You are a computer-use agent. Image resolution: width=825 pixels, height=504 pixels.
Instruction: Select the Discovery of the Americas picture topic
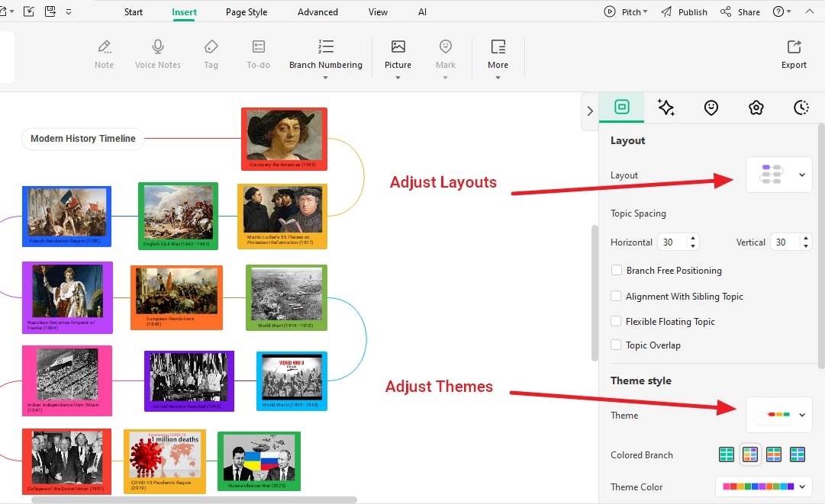click(284, 140)
